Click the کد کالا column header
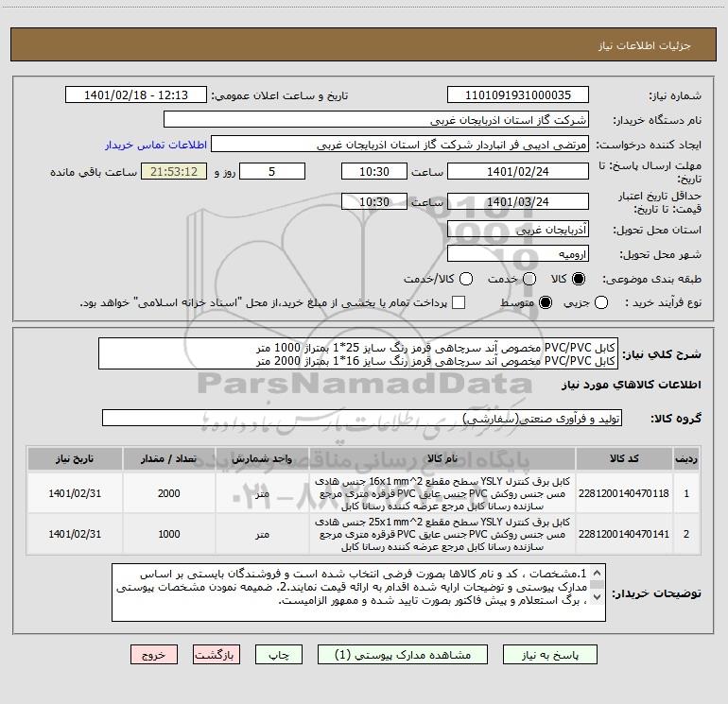The image size is (728, 704). point(624,458)
